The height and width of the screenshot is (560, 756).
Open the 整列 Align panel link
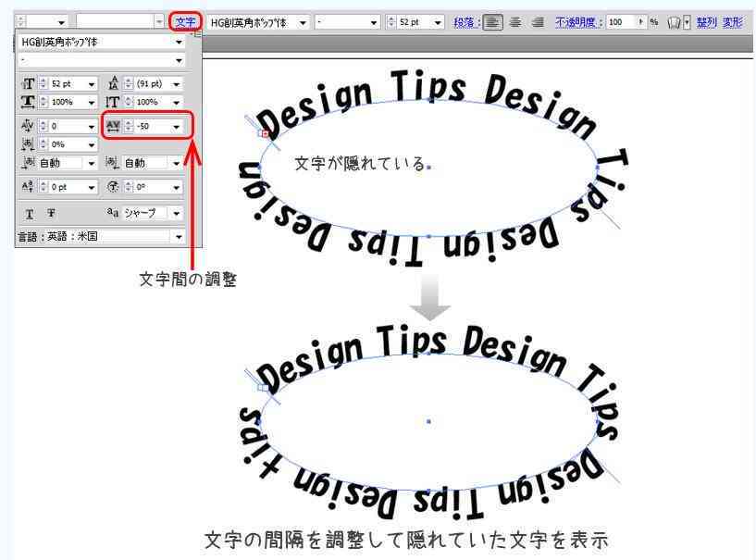pyautogui.click(x=706, y=22)
